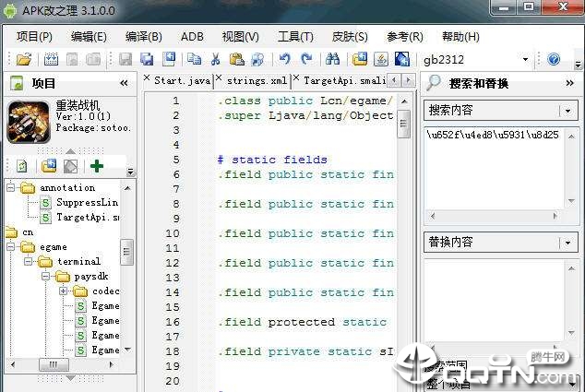
Task: Click the double-window icon after paste
Action: pyautogui.click(x=257, y=59)
